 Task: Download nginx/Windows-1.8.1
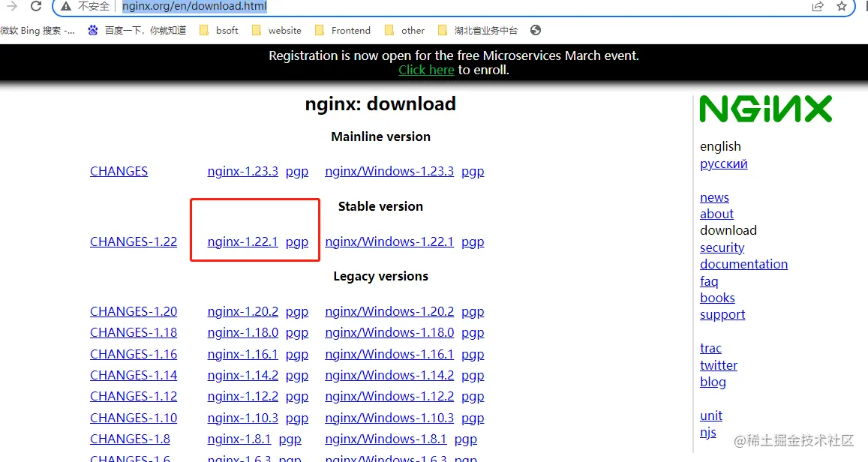click(386, 439)
